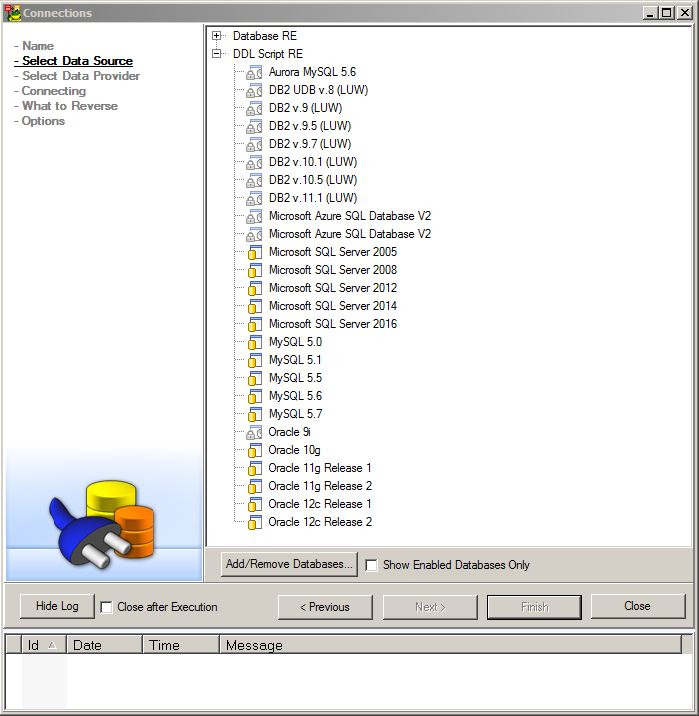The height and width of the screenshot is (716, 699).
Task: Click the MySQL 5.7 database icon
Action: 254,414
